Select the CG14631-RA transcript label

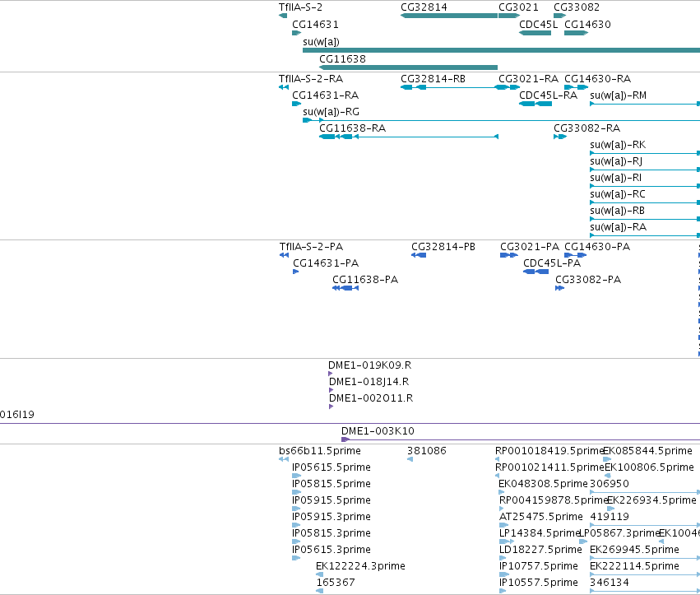[325, 95]
